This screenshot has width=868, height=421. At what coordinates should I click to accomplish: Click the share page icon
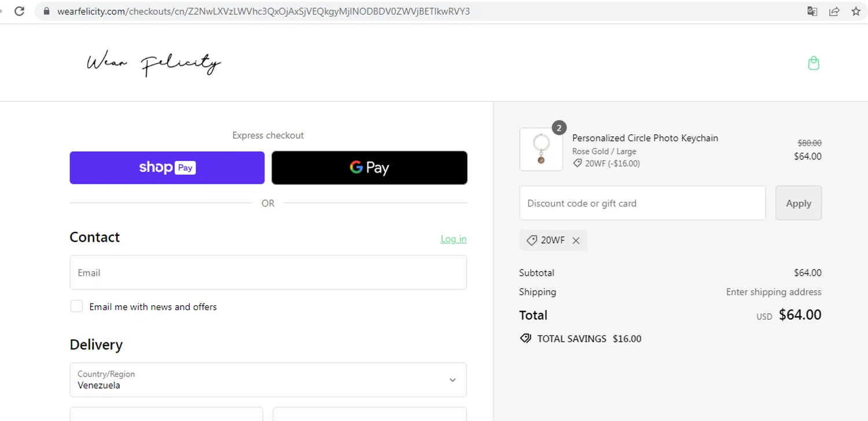pos(834,11)
